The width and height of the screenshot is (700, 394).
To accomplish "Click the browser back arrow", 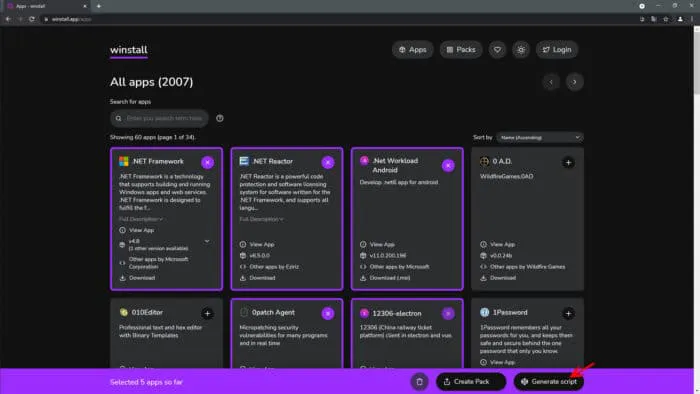I will click(x=8, y=19).
